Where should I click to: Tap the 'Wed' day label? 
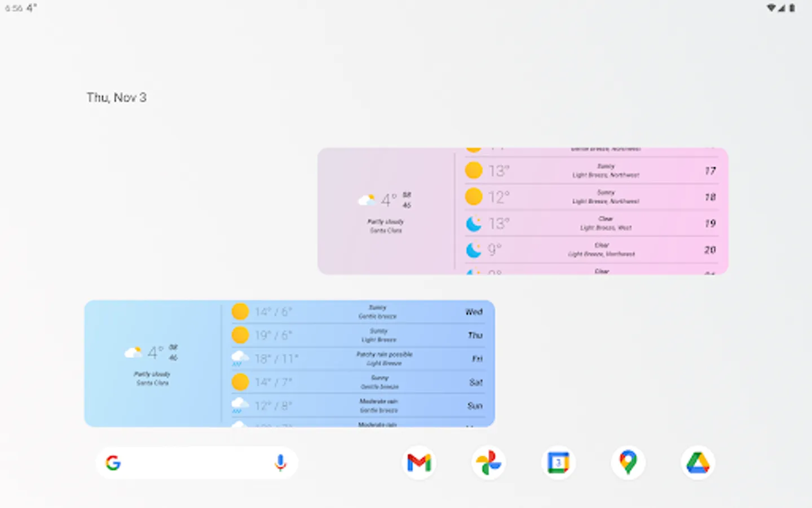click(474, 312)
